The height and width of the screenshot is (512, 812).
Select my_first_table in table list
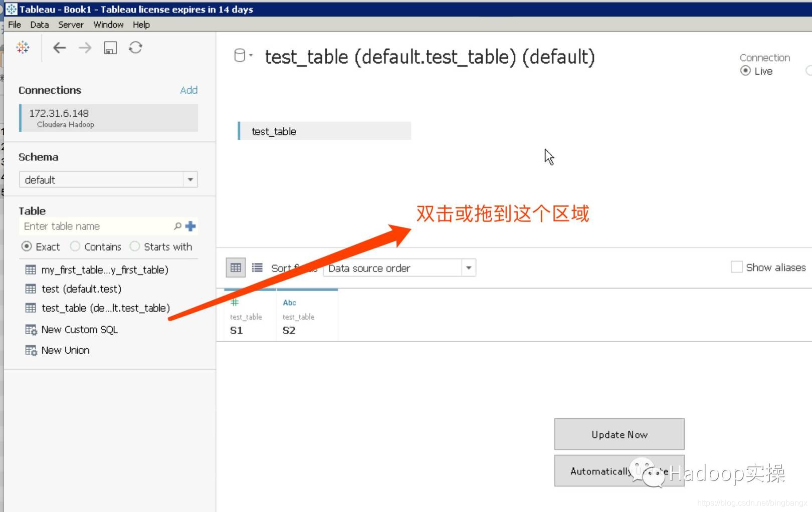point(105,270)
